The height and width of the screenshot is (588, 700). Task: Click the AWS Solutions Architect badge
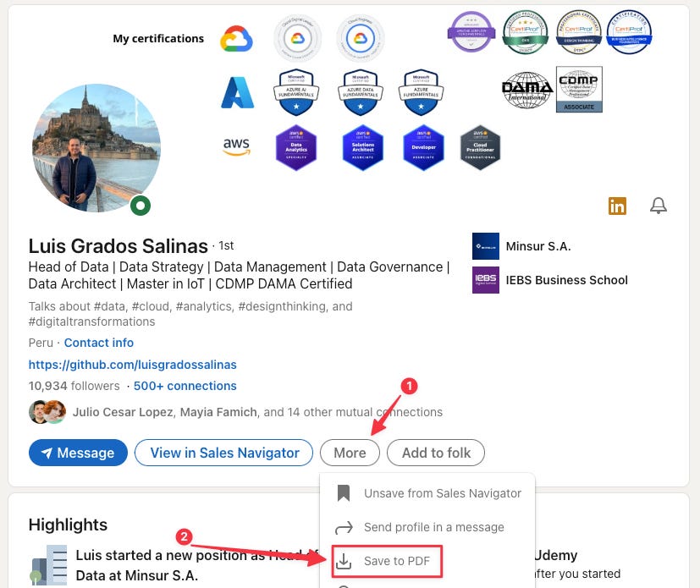[x=363, y=148]
